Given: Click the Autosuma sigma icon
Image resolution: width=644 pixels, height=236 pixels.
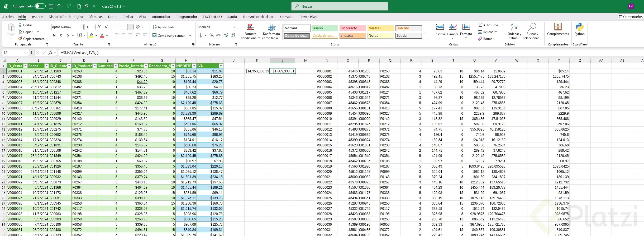Looking at the screenshot, I should [480, 25].
